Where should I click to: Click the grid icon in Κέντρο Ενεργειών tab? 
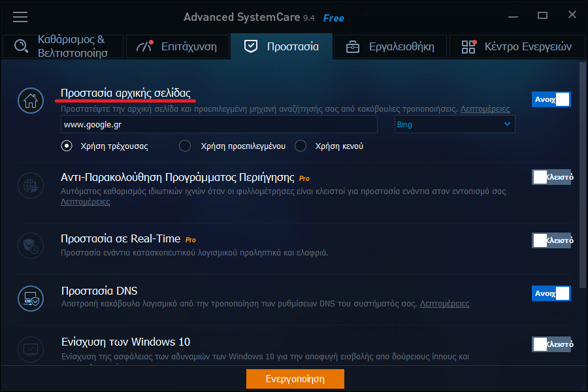coord(468,46)
